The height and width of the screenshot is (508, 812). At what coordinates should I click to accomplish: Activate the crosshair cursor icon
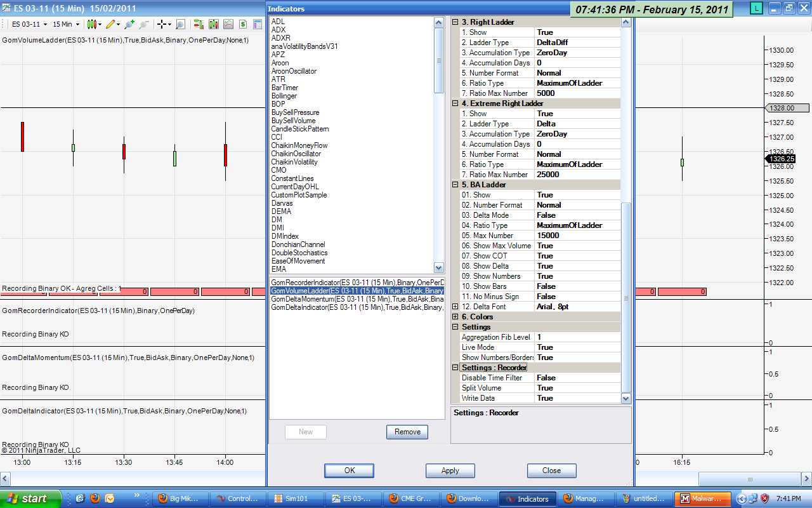tap(162, 24)
